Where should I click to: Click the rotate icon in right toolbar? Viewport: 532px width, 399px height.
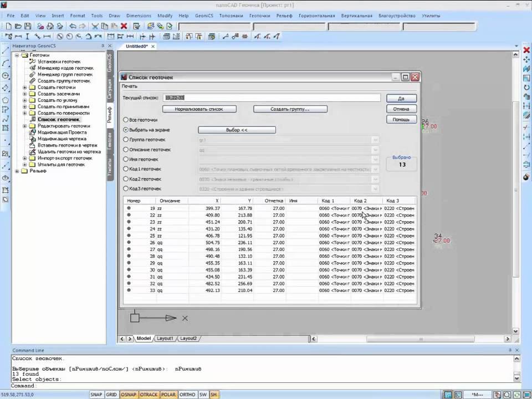pyautogui.click(x=526, y=87)
